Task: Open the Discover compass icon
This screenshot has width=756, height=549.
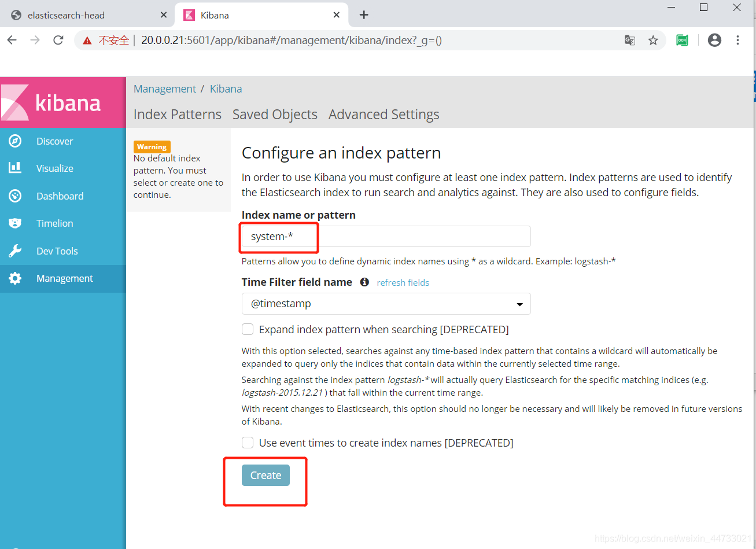Action: coord(15,141)
